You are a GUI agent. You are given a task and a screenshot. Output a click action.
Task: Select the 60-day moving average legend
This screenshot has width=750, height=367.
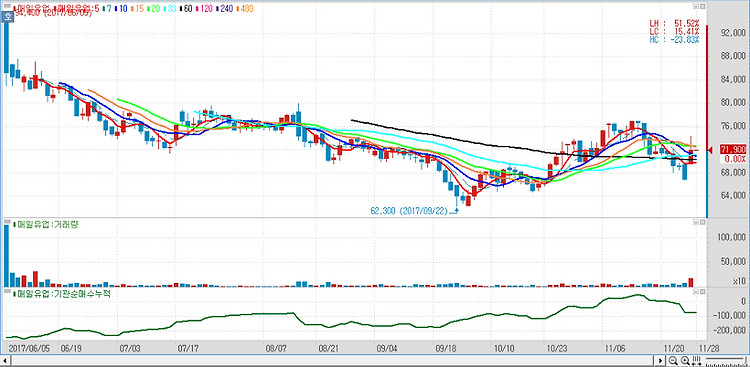(x=187, y=9)
